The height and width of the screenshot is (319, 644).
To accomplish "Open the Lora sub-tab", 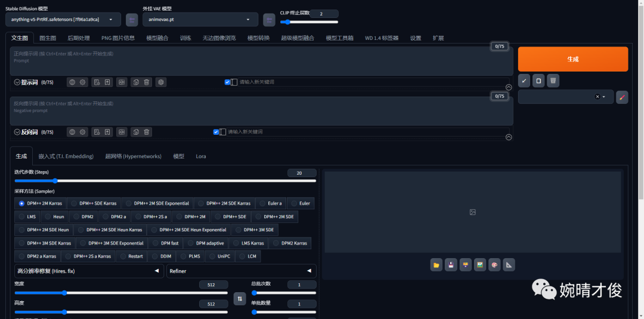I will tap(201, 156).
